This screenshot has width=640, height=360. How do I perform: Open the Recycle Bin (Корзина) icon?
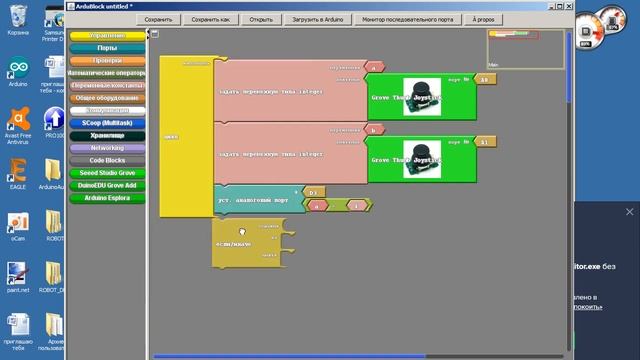point(18,20)
